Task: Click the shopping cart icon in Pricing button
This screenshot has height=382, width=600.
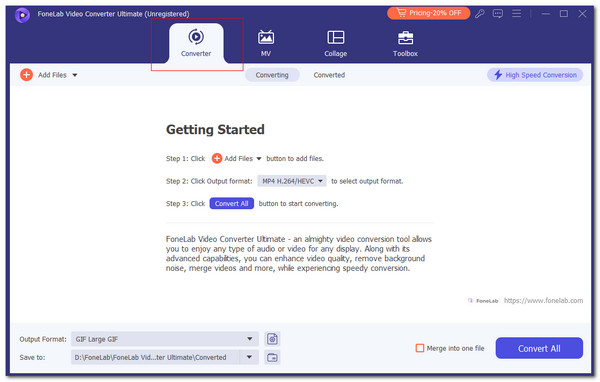Action: click(401, 13)
